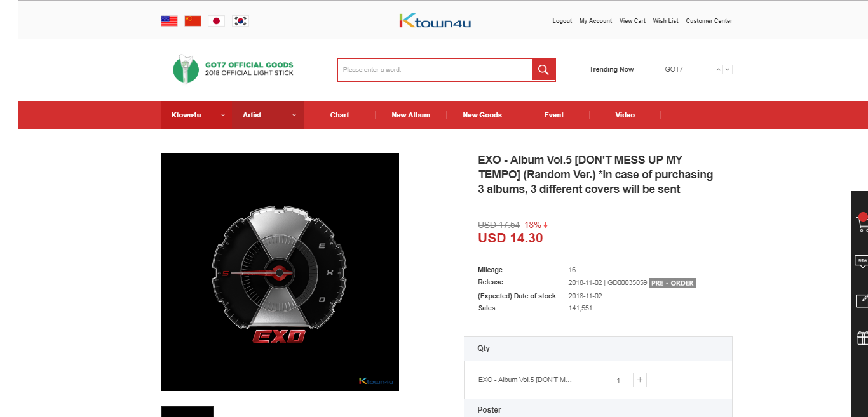
Task: Open the Chart menu tab
Action: (x=340, y=115)
